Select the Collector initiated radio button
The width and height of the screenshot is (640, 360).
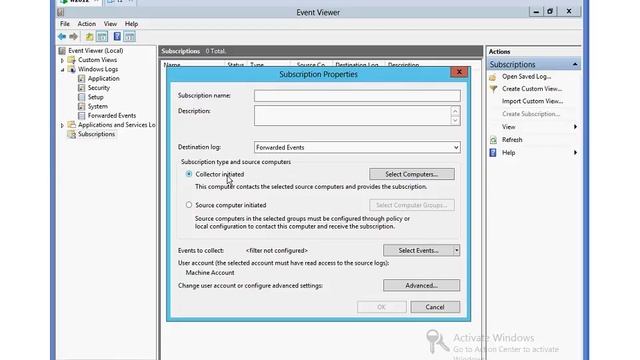coord(189,174)
